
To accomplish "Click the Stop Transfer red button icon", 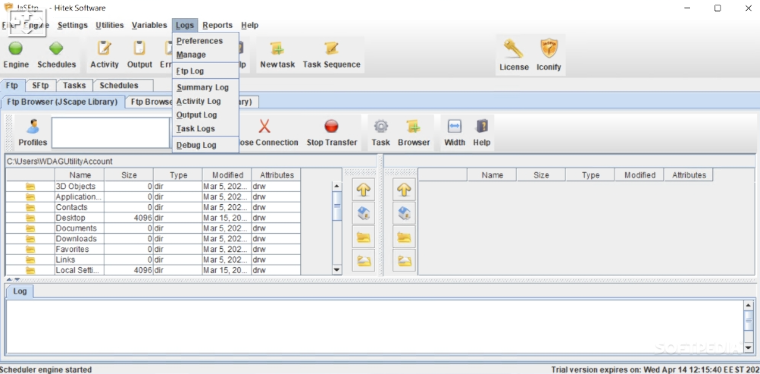I will coord(332,127).
